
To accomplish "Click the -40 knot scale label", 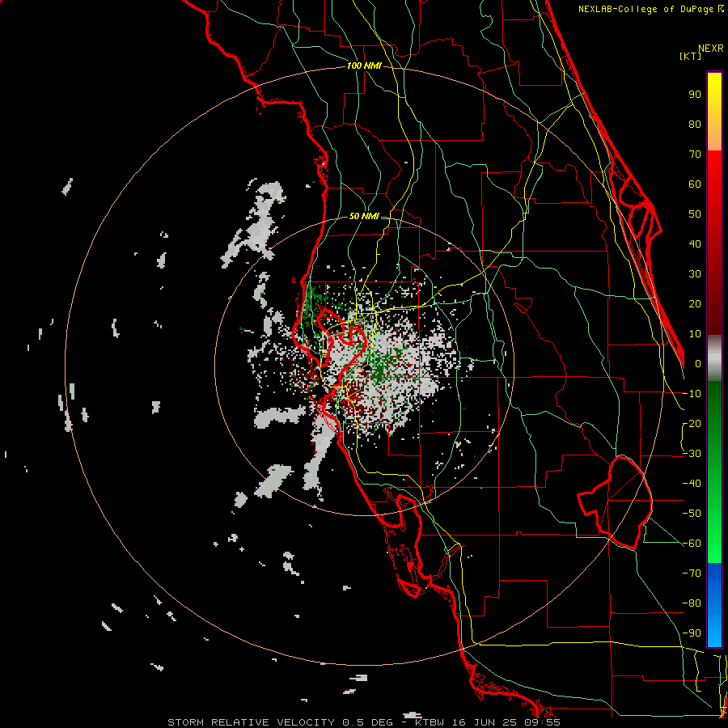I will point(692,484).
